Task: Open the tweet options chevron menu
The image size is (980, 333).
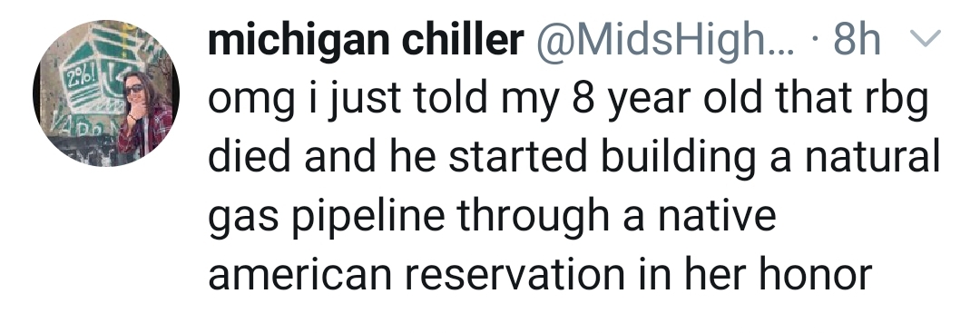Action: click(x=926, y=40)
